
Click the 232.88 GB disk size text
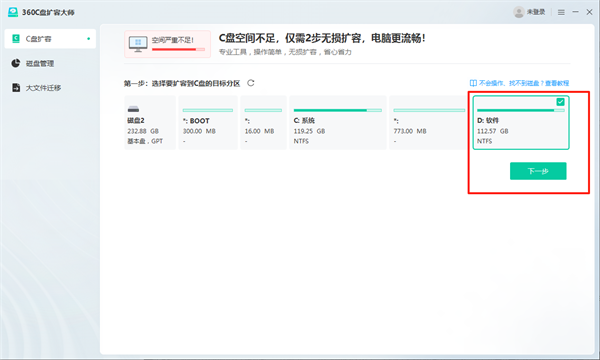(143, 131)
